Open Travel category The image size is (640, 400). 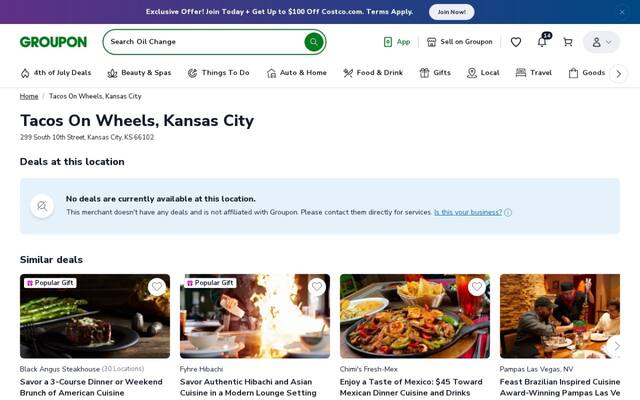coord(533,73)
